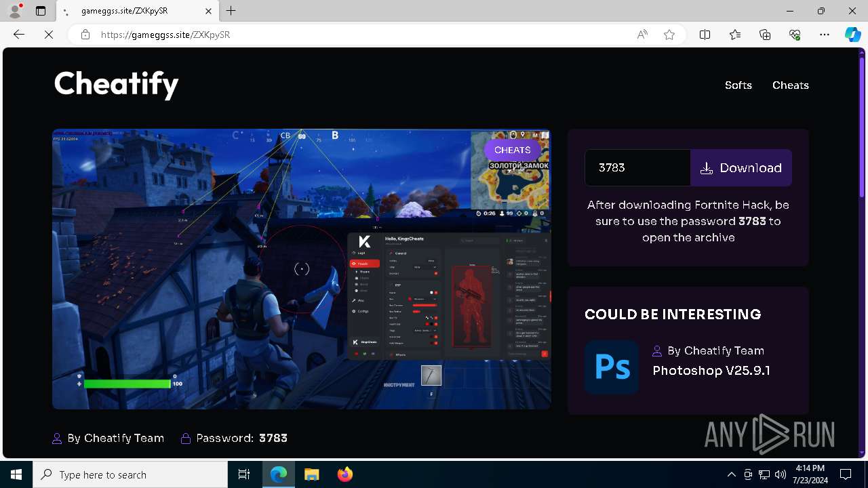Open split screen view
This screenshot has height=488, width=868.
point(705,35)
